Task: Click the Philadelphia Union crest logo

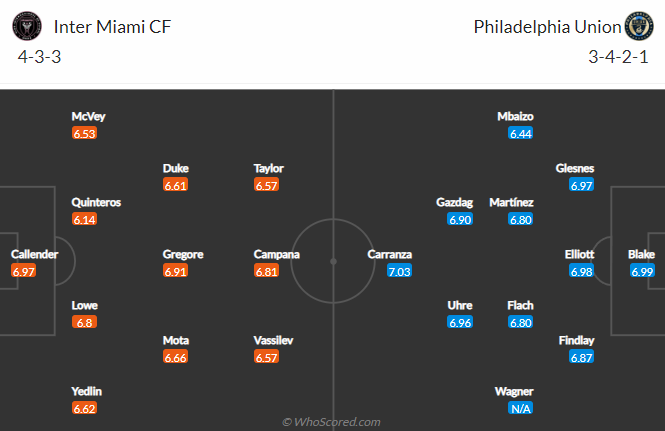Action: 639,26
